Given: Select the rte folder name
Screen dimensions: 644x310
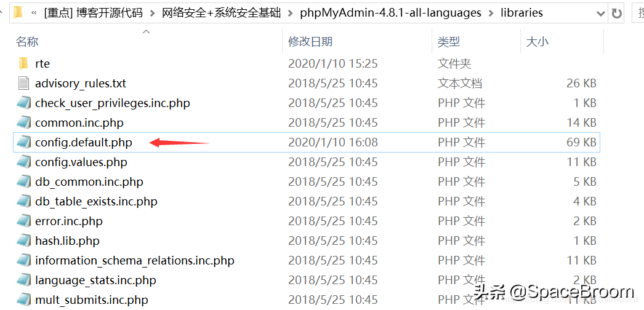Looking at the screenshot, I should pos(42,63).
